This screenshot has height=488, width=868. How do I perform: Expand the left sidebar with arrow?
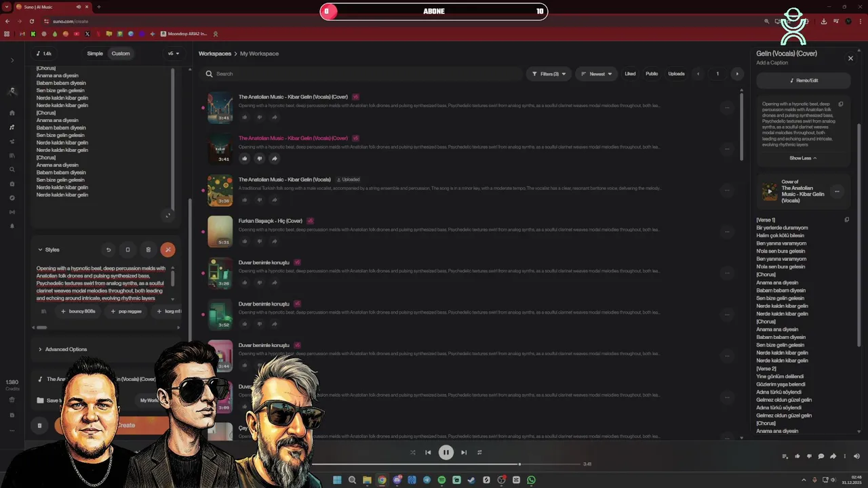(x=12, y=60)
